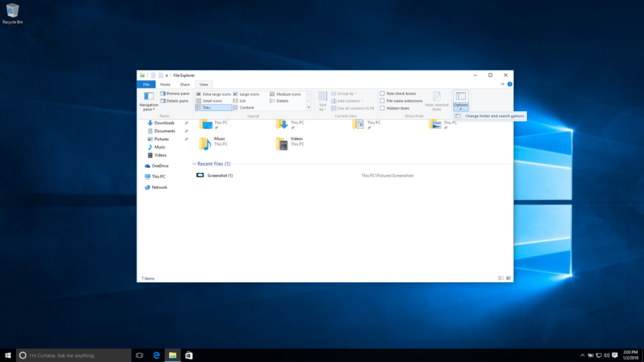Switch to the large thumbnails view in status bar

pos(508,278)
